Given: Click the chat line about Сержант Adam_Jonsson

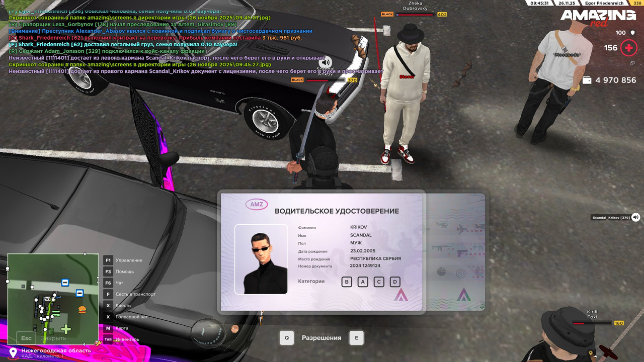Looking at the screenshot, I should point(107,51).
